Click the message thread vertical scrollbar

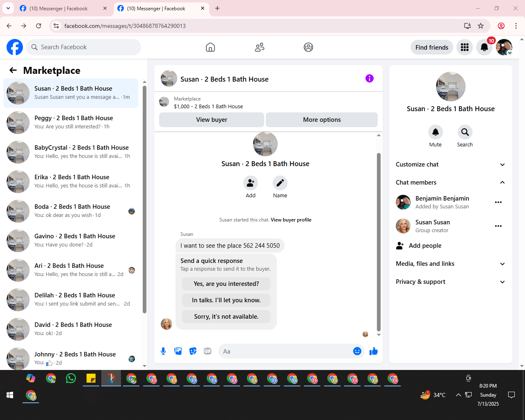tap(379, 242)
